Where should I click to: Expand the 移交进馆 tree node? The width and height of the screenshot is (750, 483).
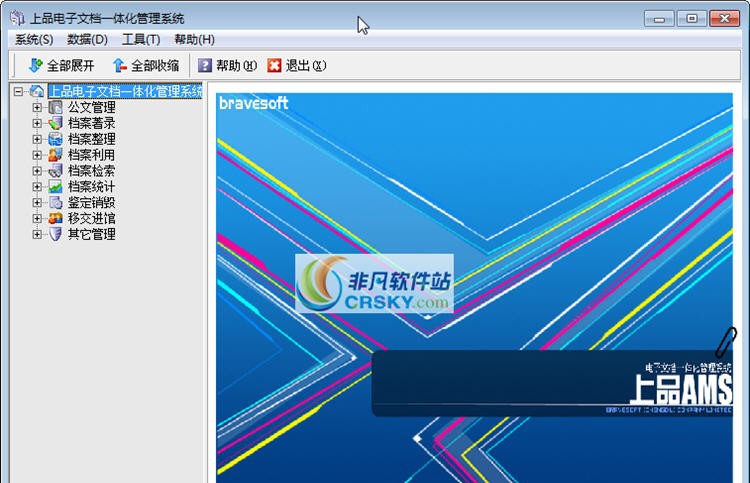pos(37,219)
